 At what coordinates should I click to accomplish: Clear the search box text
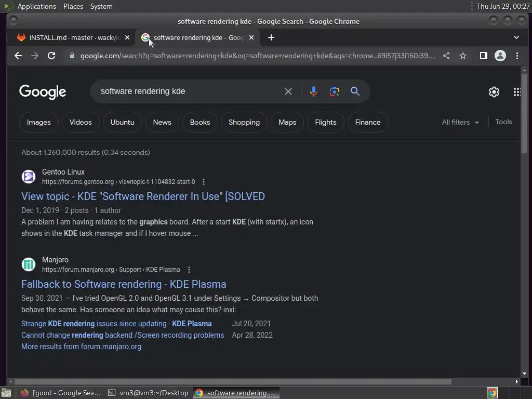coord(288,91)
